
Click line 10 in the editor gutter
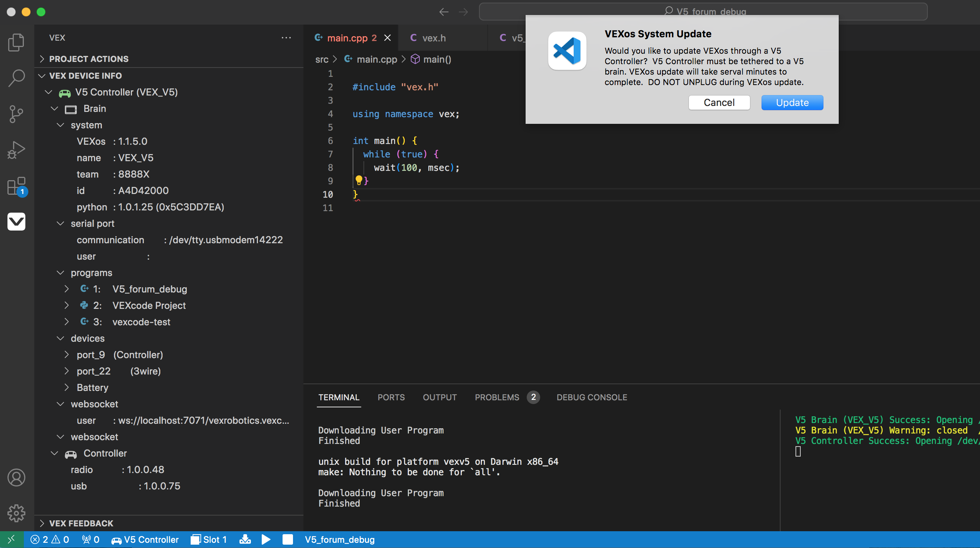328,194
